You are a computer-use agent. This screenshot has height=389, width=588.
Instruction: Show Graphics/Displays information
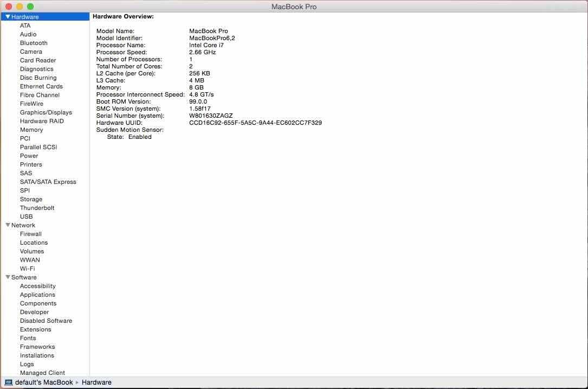[46, 112]
